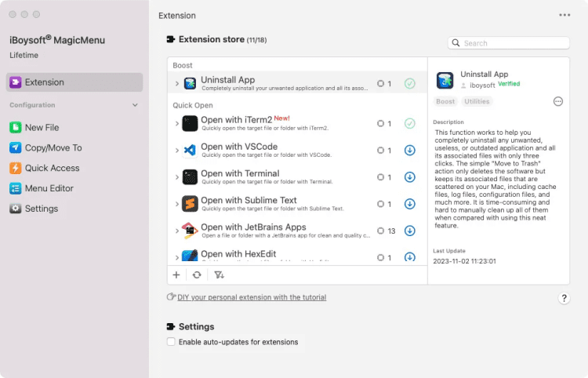
Task: Open the filter and sort extensions button
Action: coord(219,275)
